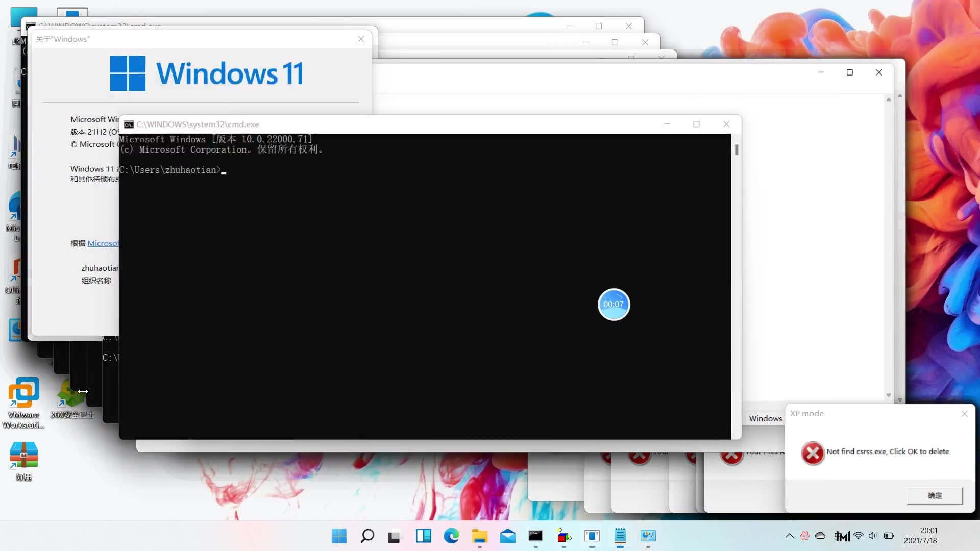Open the battery status tray icon
Screen dimensions: 980x551
889,536
